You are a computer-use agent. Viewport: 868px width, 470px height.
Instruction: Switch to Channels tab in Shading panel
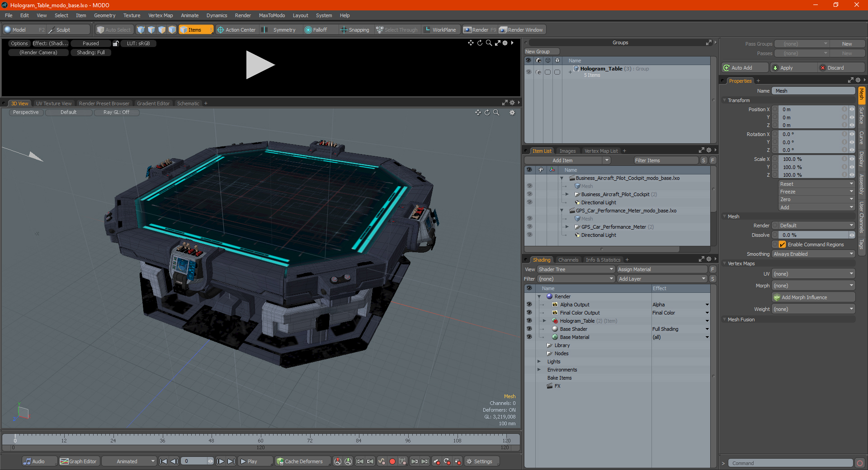click(x=568, y=260)
